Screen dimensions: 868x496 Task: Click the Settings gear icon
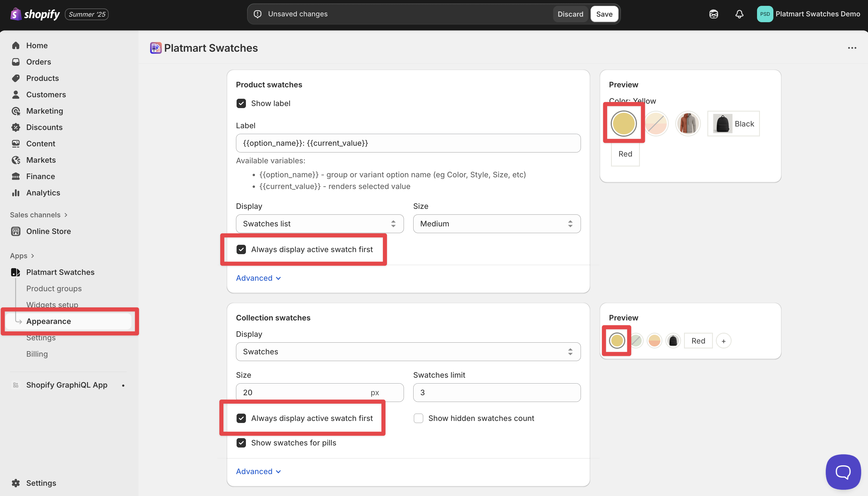(16, 483)
